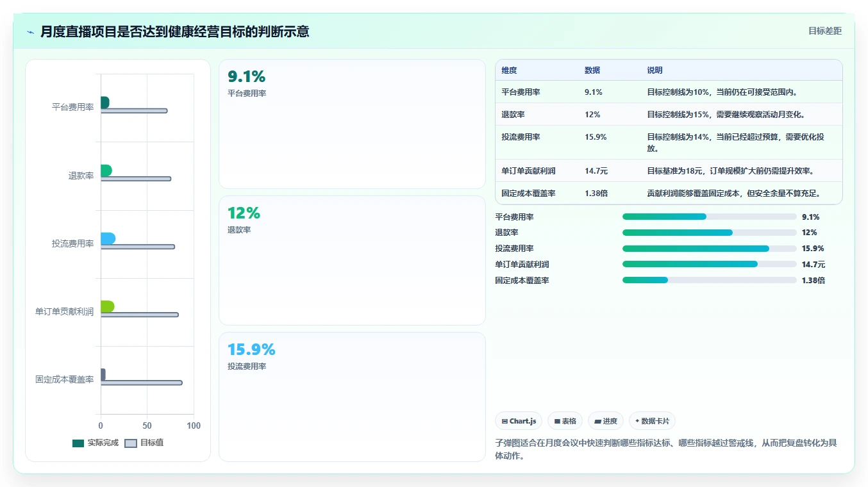This screenshot has width=868, height=487.
Task: Click the 平台费用率 gray target bar in chart
Action: (x=134, y=111)
